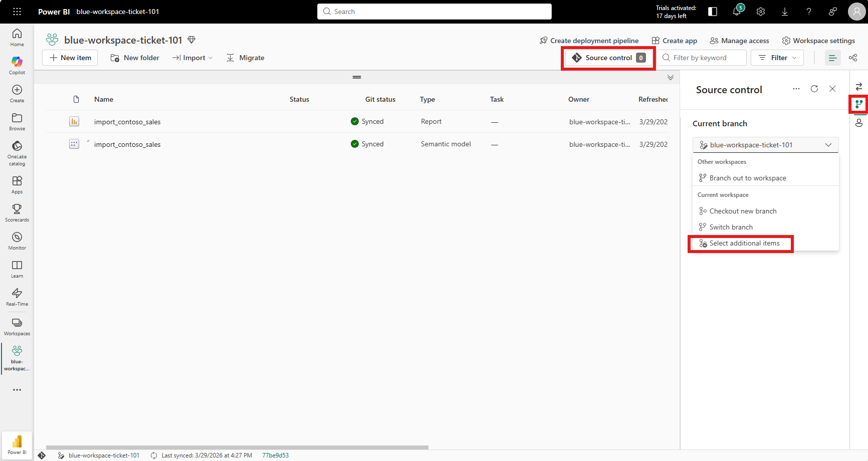The width and height of the screenshot is (868, 461).
Task: Click premium diamond icon next to workspace name
Action: (191, 40)
